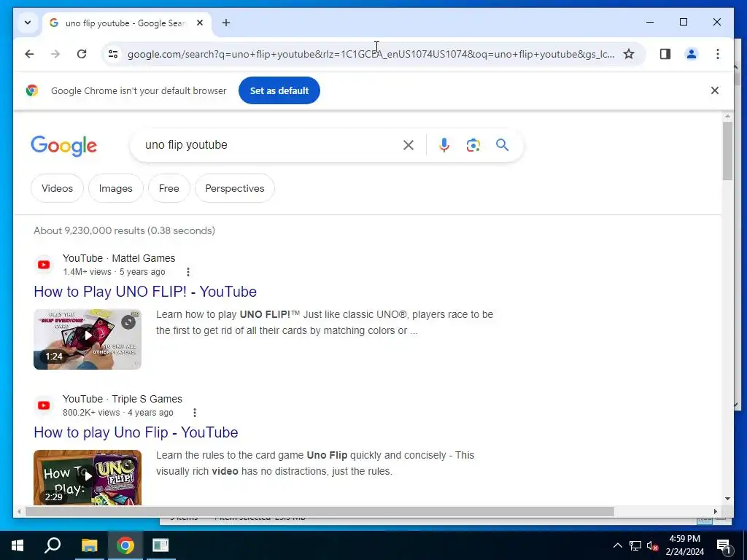Open the Windows Start menu
Viewport: 747px width, 560px height.
(18, 545)
